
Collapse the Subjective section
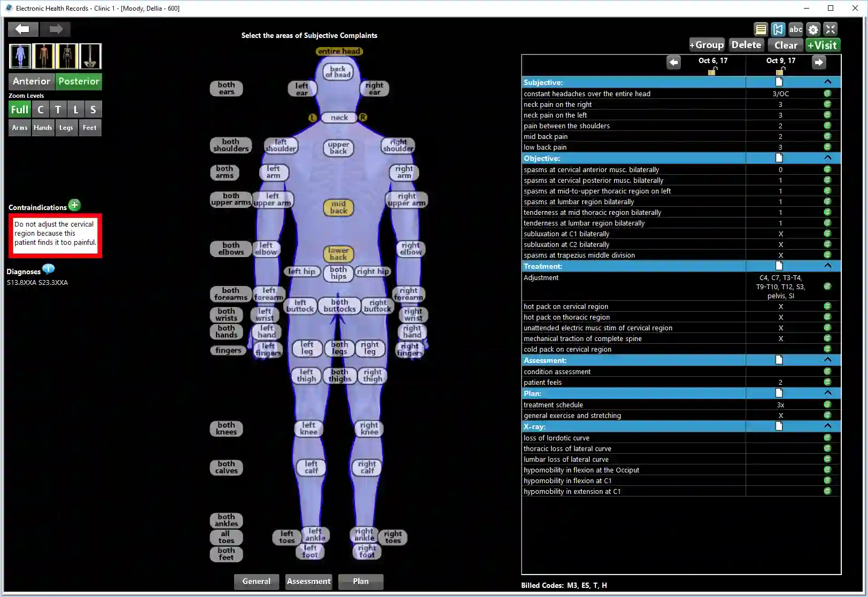tap(827, 82)
